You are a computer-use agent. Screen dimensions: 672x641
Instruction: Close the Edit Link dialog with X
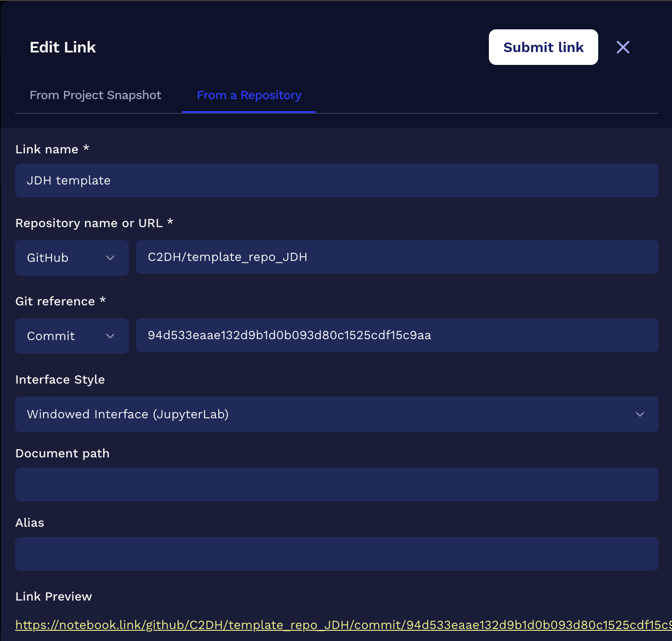pos(623,47)
